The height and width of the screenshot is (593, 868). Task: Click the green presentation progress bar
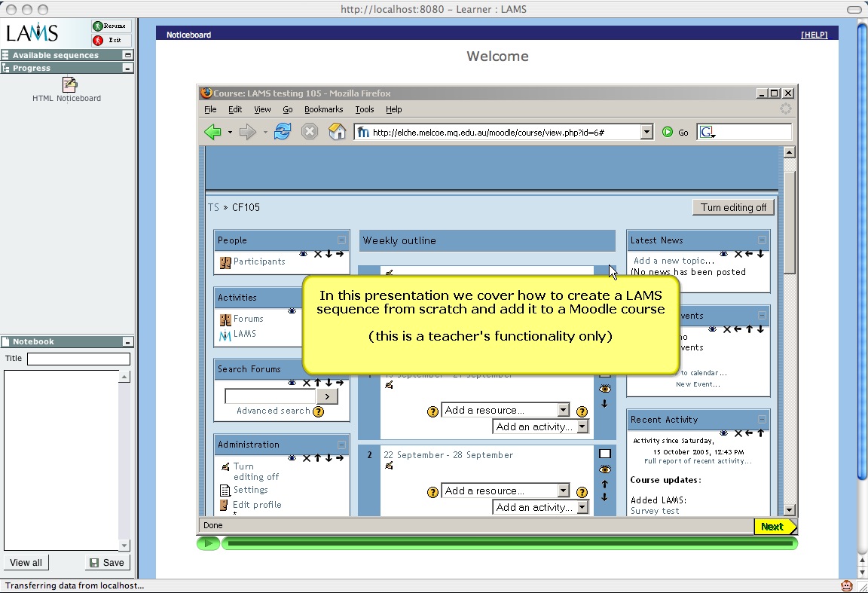pyautogui.click(x=509, y=543)
